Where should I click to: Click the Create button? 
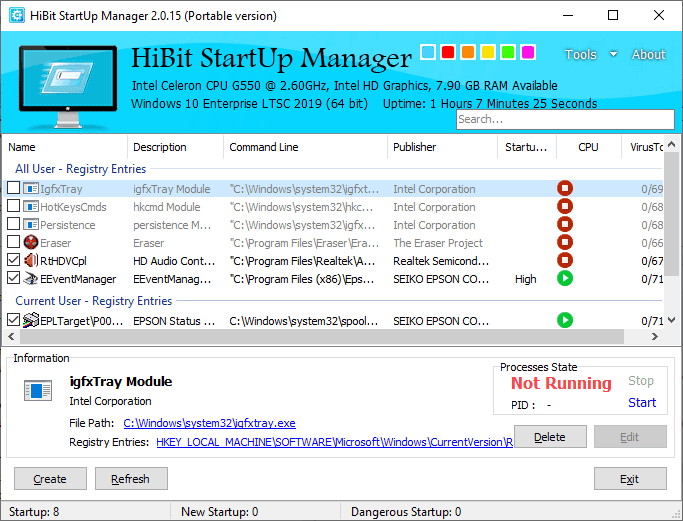click(50, 479)
